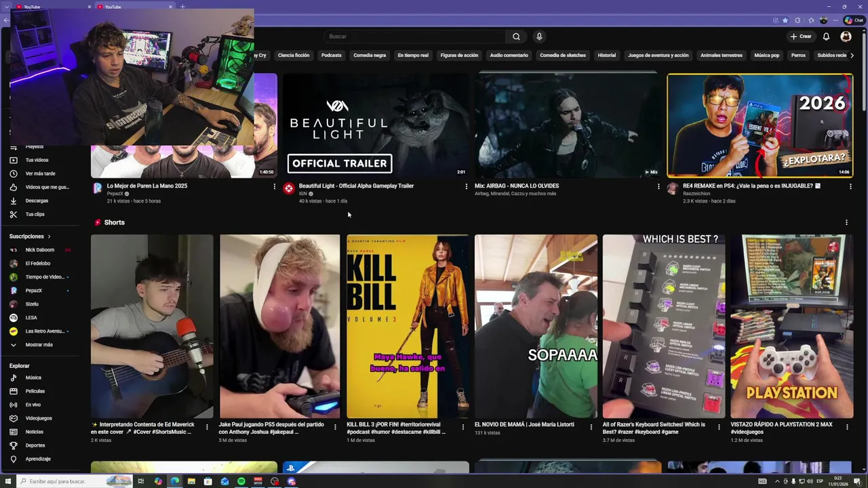868x488 pixels.
Task: Open the YouTube search icon button
Action: coord(516,37)
